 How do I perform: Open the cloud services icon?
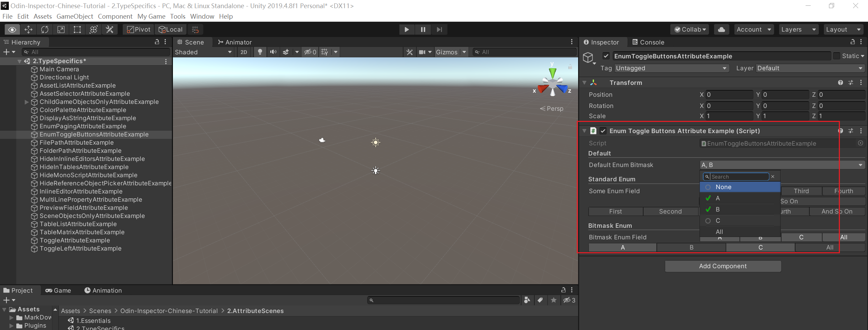point(722,30)
